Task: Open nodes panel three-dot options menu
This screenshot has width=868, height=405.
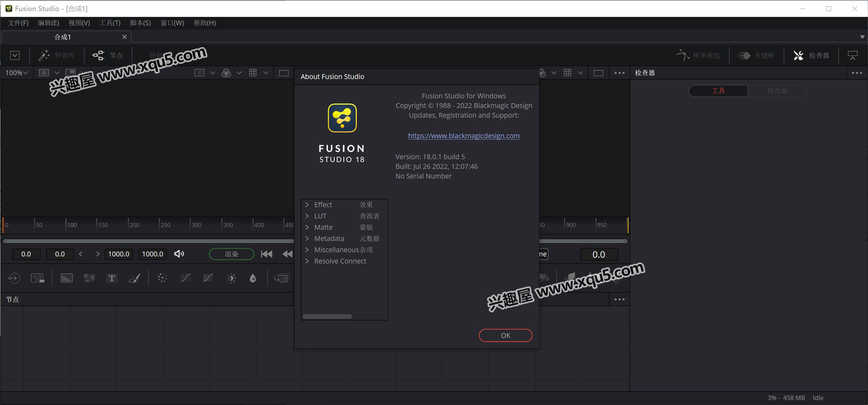Action: point(620,299)
